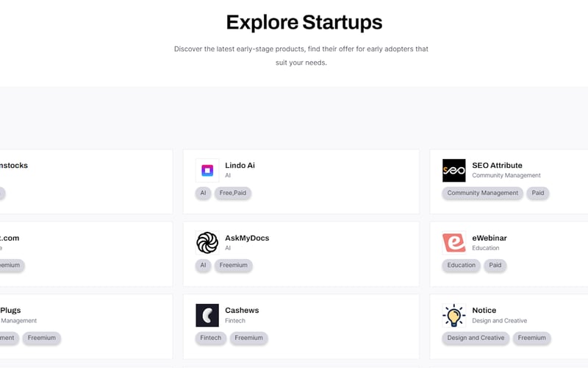Select the Education tag on eWebinar

point(461,265)
